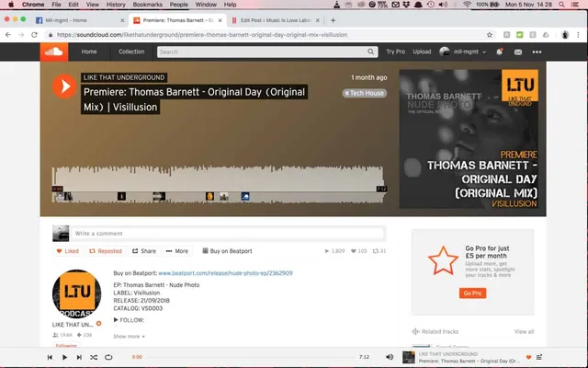Open the macOS Notification Center icon

click(575, 5)
